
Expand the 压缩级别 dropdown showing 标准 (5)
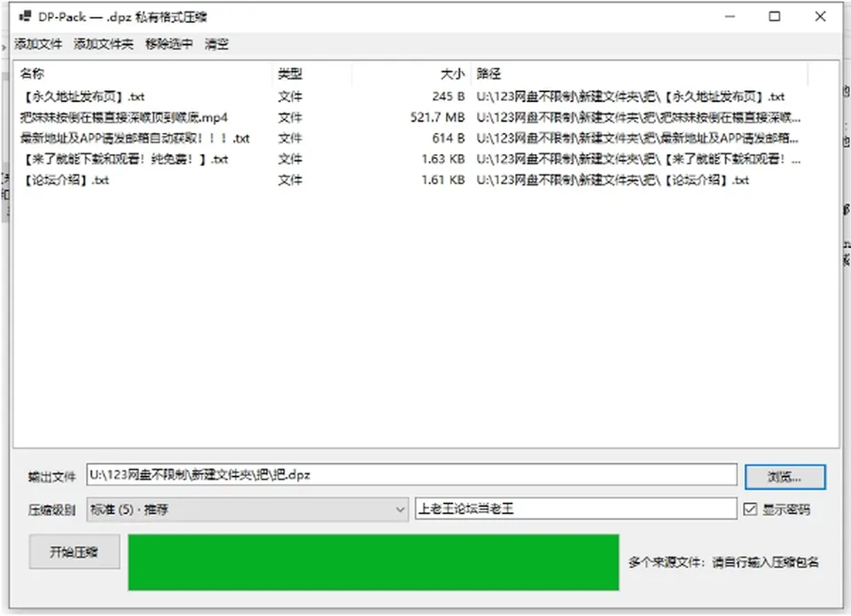point(247,510)
